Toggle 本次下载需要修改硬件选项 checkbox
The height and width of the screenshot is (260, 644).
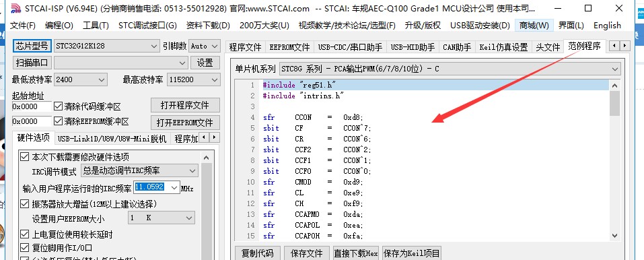tap(25, 157)
